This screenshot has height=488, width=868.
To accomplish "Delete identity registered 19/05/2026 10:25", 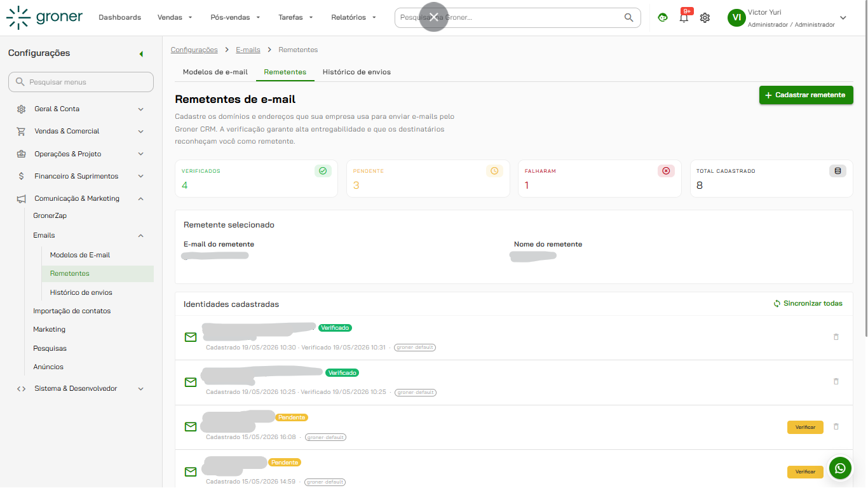I will (x=836, y=381).
